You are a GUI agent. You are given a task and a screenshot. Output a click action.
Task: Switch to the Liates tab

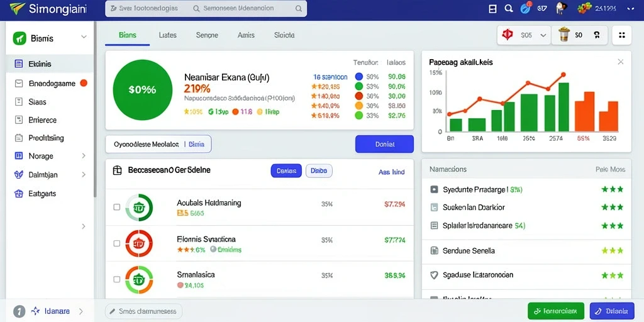click(167, 35)
